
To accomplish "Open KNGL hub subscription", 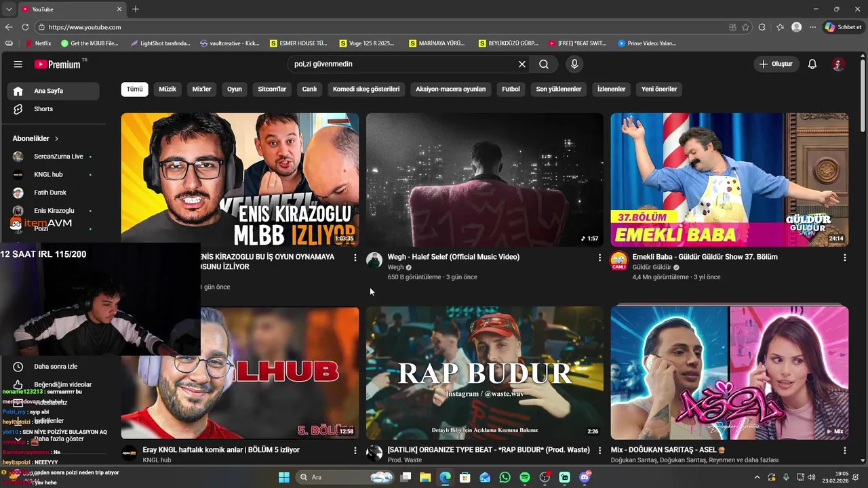I will (x=54, y=175).
